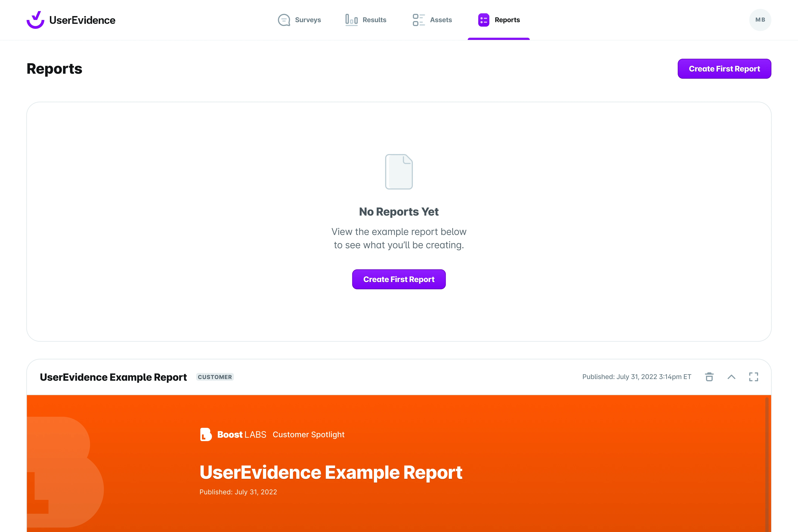This screenshot has height=532, width=798.
Task: Click the Published: July 31, 2022 cover text
Action: pyautogui.click(x=238, y=492)
